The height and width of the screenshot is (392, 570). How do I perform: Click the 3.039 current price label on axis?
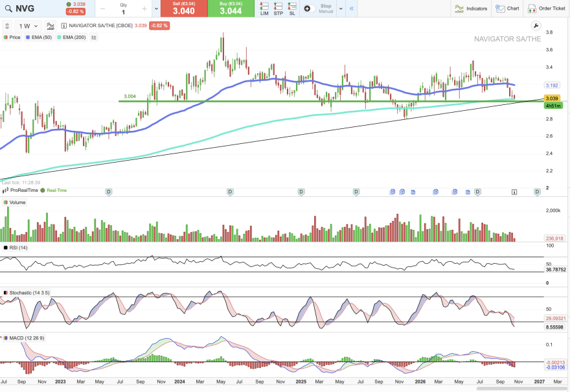(x=552, y=98)
